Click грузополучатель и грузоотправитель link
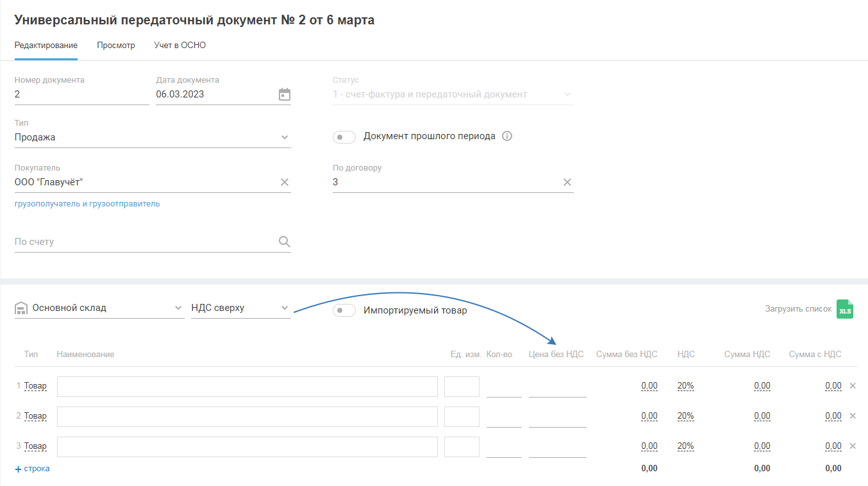This screenshot has width=868, height=486. [x=87, y=204]
